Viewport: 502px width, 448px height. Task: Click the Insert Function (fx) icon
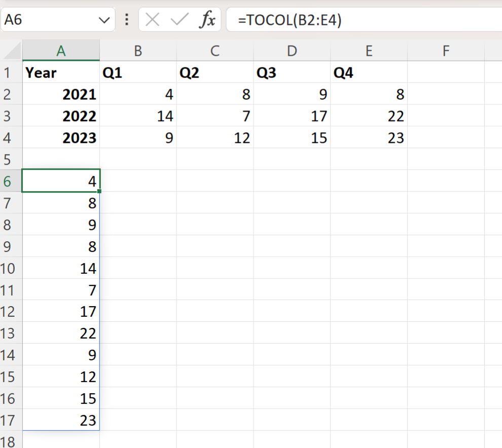tap(208, 20)
